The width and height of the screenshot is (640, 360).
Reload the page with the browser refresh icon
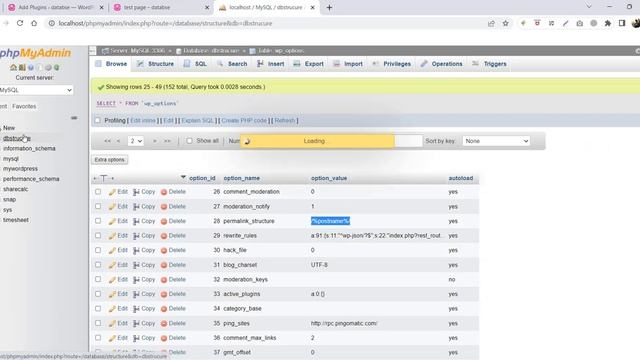[20, 23]
